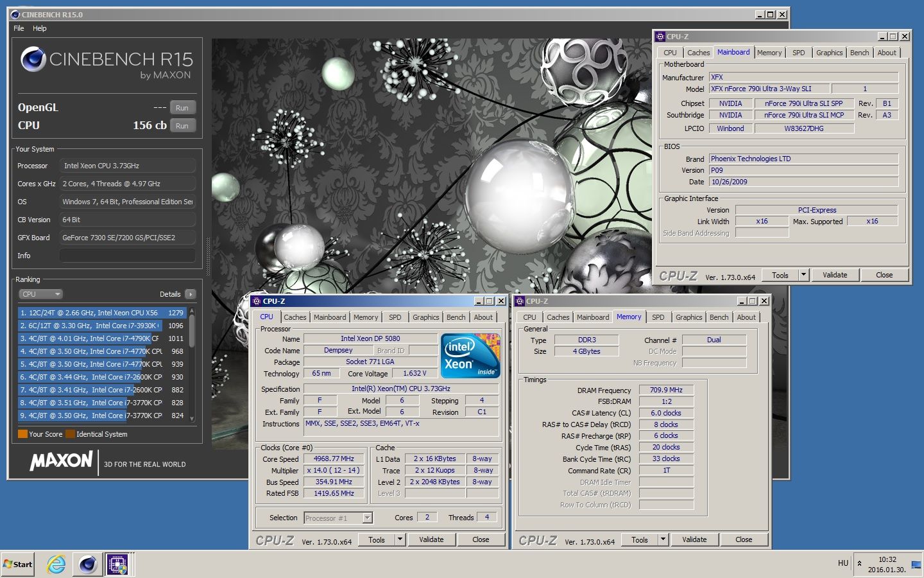Click DRAM Frequency value 709.9 MHz
Screen dimensions: 924x578
[666, 390]
